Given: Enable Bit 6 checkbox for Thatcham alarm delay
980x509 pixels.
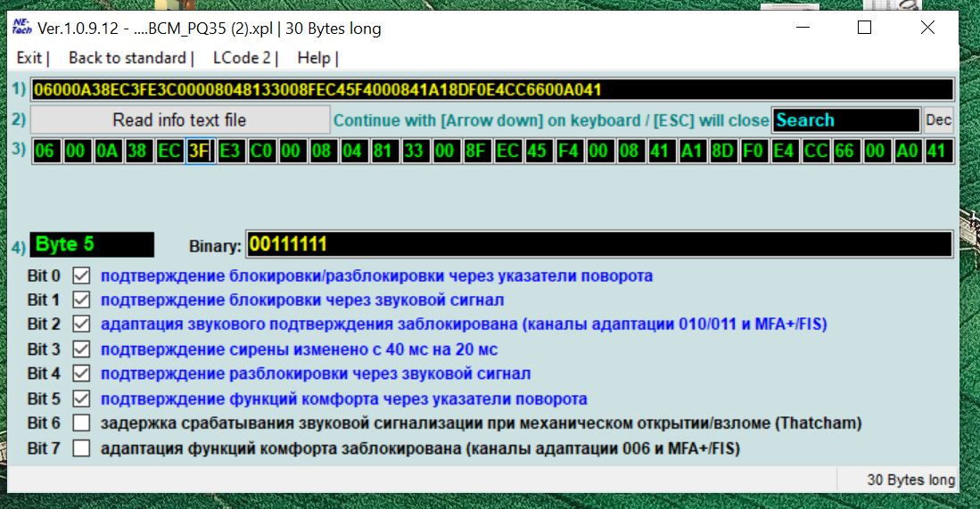Looking at the screenshot, I should (x=81, y=423).
